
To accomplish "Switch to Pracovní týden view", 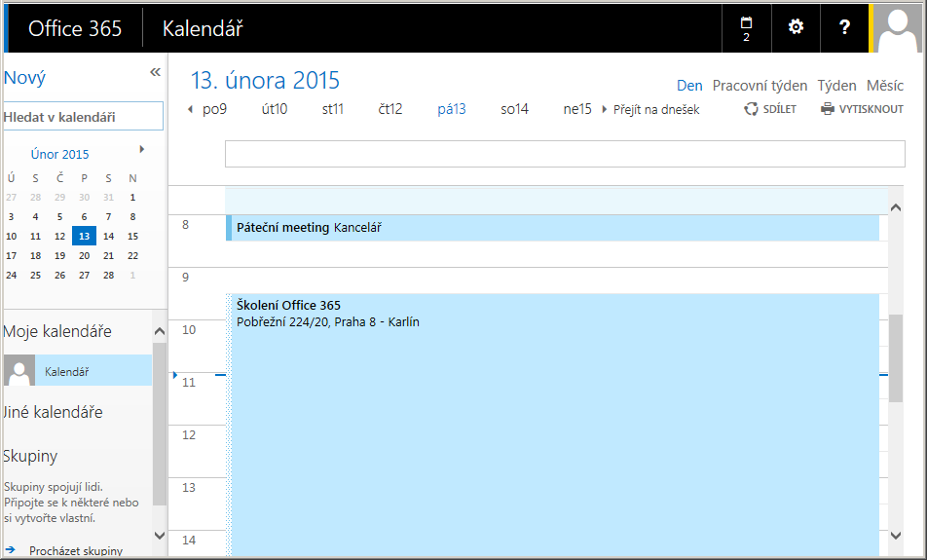I will (760, 86).
